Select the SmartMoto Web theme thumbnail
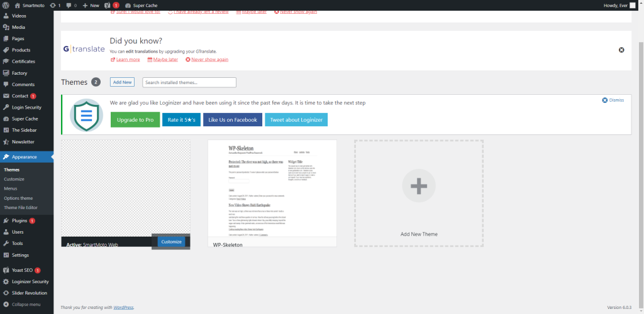Image resolution: width=644 pixels, height=314 pixels. 125,188
